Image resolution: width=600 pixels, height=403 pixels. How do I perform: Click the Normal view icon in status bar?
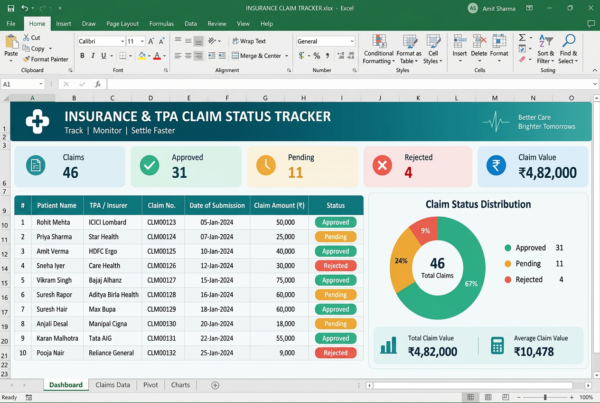[471, 397]
